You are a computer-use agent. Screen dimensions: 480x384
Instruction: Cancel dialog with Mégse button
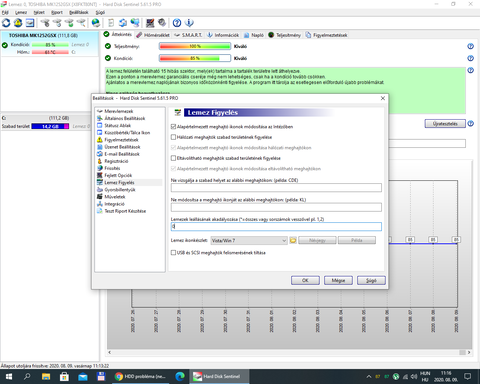338,280
